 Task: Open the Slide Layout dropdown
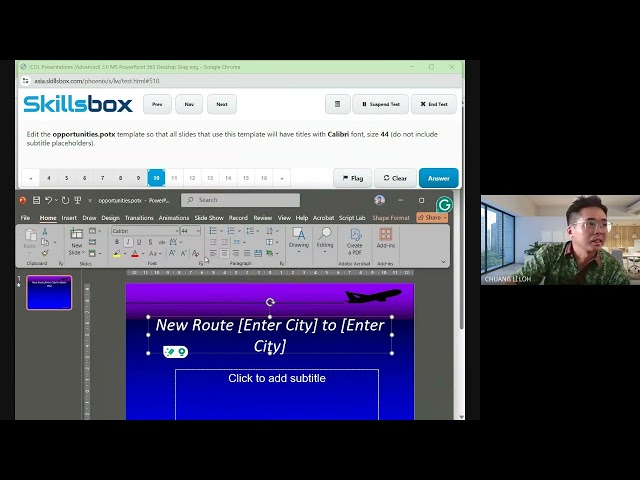[95, 231]
